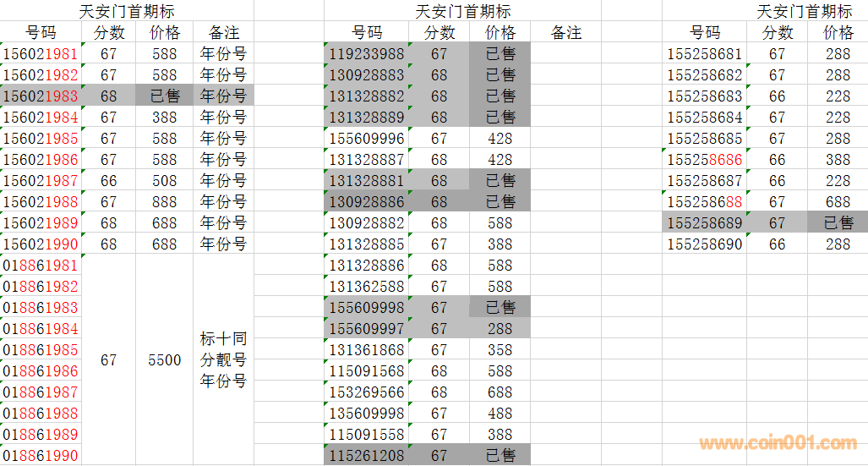Open the www.coin001.com watermark link

[778, 443]
